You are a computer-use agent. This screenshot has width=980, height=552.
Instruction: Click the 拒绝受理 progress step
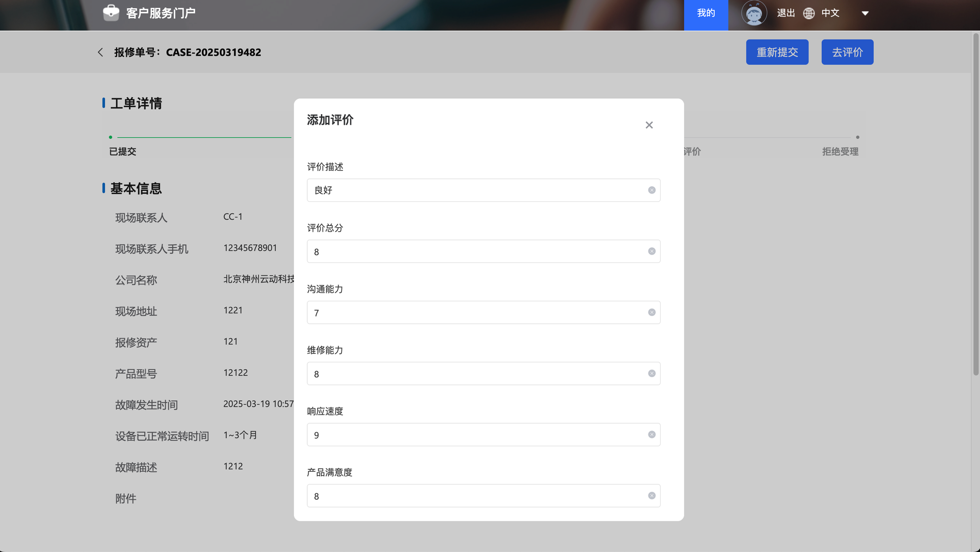[x=840, y=151]
